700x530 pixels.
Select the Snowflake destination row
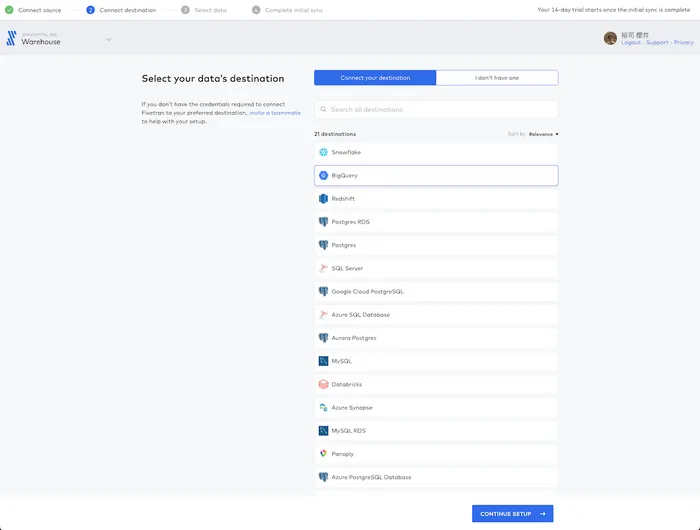click(x=436, y=152)
